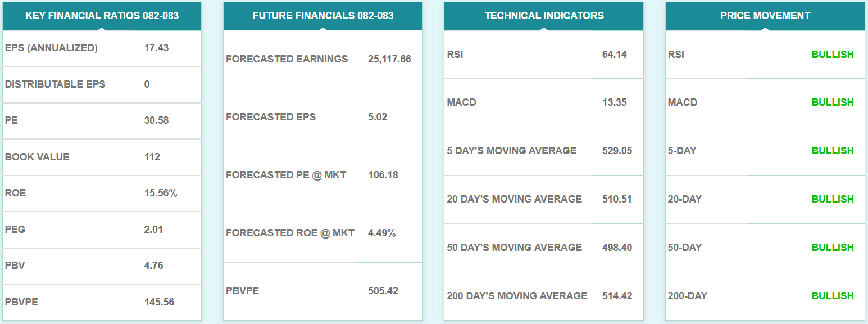This screenshot has width=868, height=324.
Task: Select the Price Movement panel header
Action: (765, 16)
